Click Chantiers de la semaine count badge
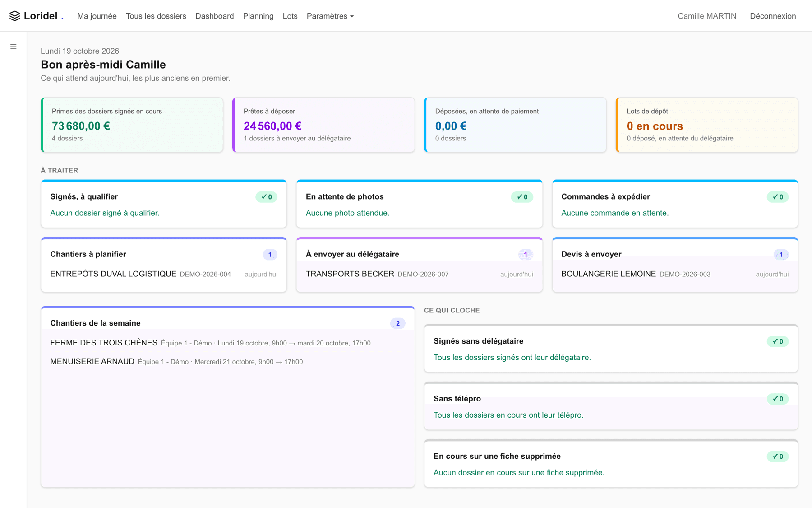 [398, 323]
